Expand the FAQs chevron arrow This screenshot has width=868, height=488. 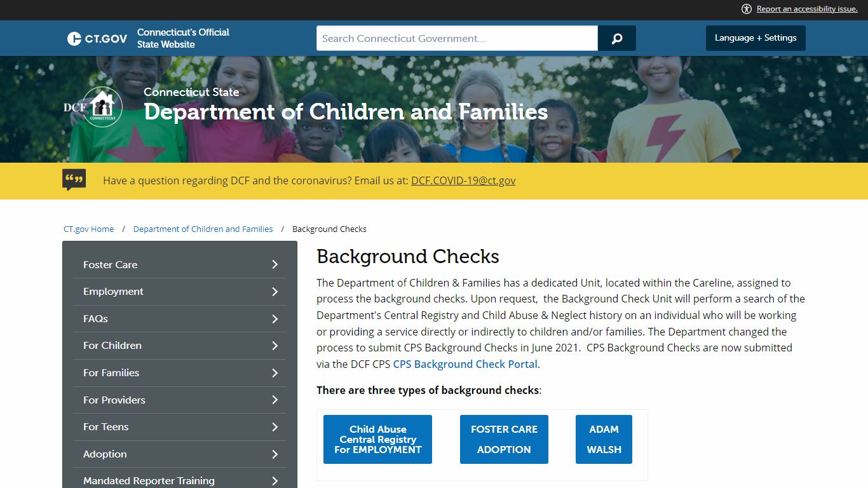pyautogui.click(x=275, y=319)
